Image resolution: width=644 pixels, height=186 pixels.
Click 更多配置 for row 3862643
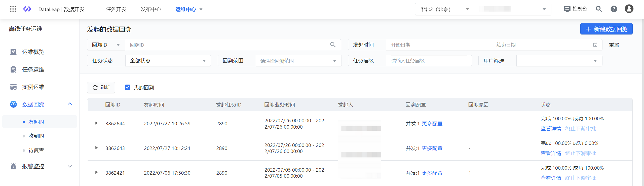tap(432, 148)
